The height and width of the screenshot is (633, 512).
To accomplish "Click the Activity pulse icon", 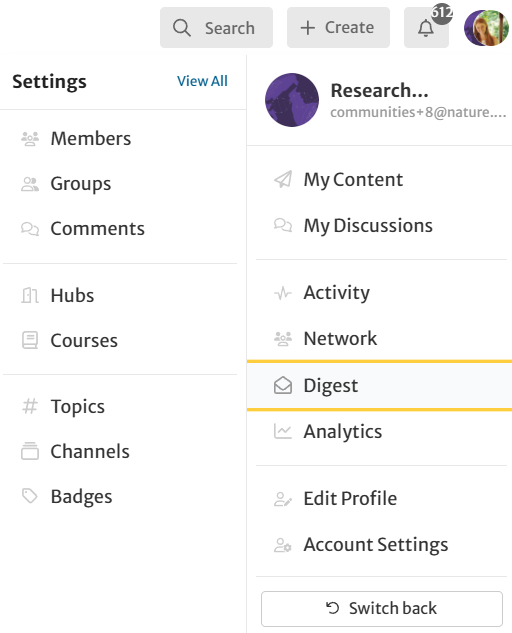I will pos(283,293).
